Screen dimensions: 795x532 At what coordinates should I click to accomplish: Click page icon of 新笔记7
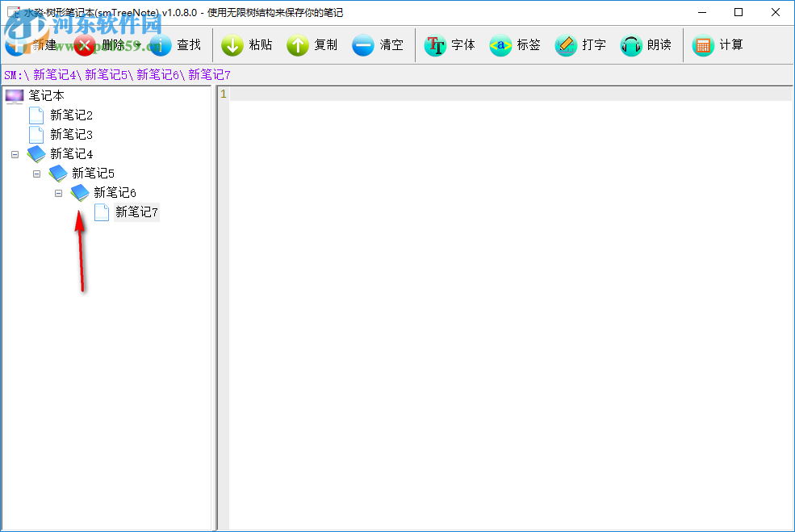click(x=102, y=212)
